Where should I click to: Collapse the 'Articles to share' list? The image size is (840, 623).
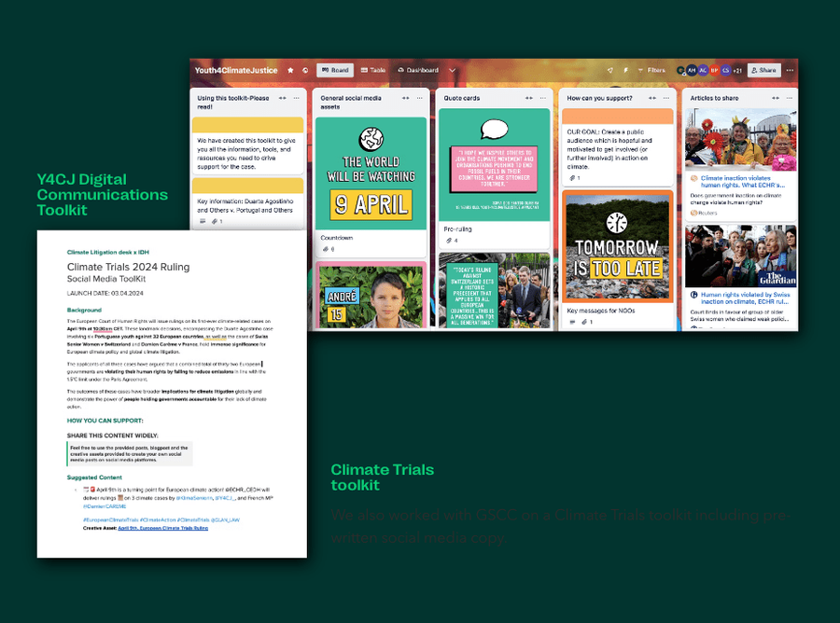(x=776, y=98)
